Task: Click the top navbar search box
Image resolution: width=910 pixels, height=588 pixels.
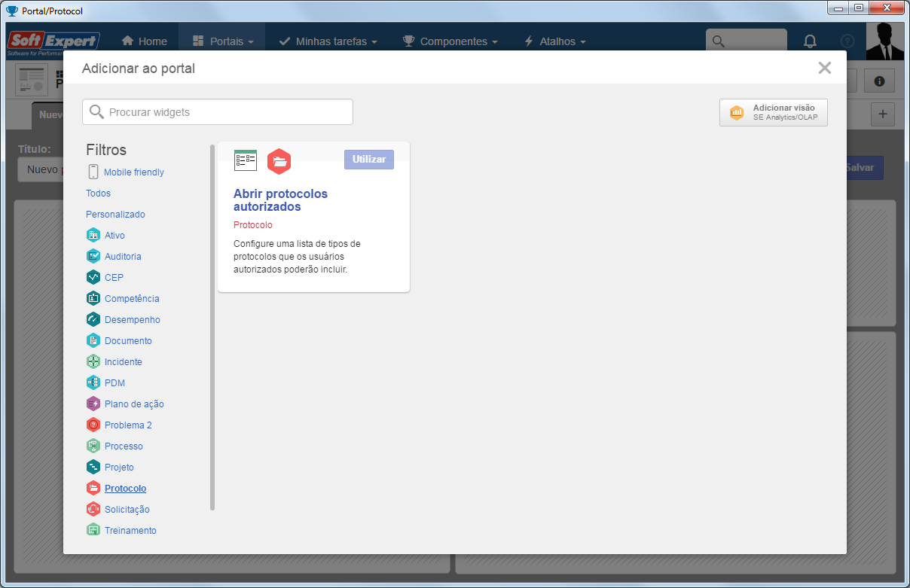Action: [746, 41]
